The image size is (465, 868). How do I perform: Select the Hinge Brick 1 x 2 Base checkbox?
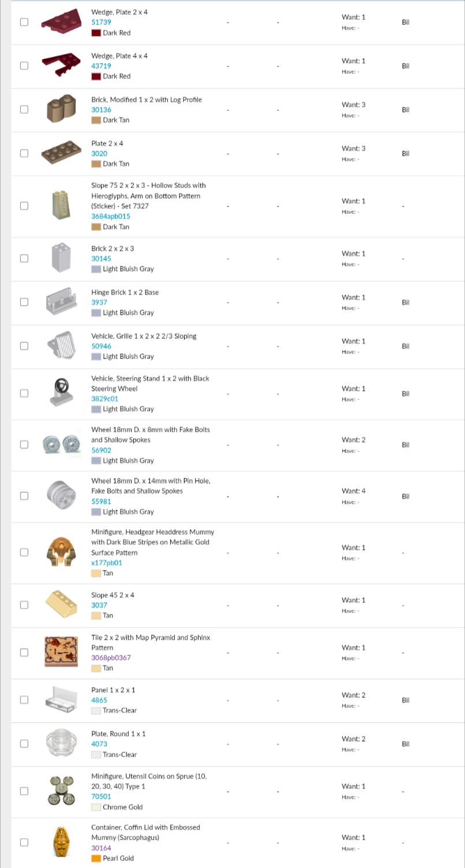click(24, 302)
